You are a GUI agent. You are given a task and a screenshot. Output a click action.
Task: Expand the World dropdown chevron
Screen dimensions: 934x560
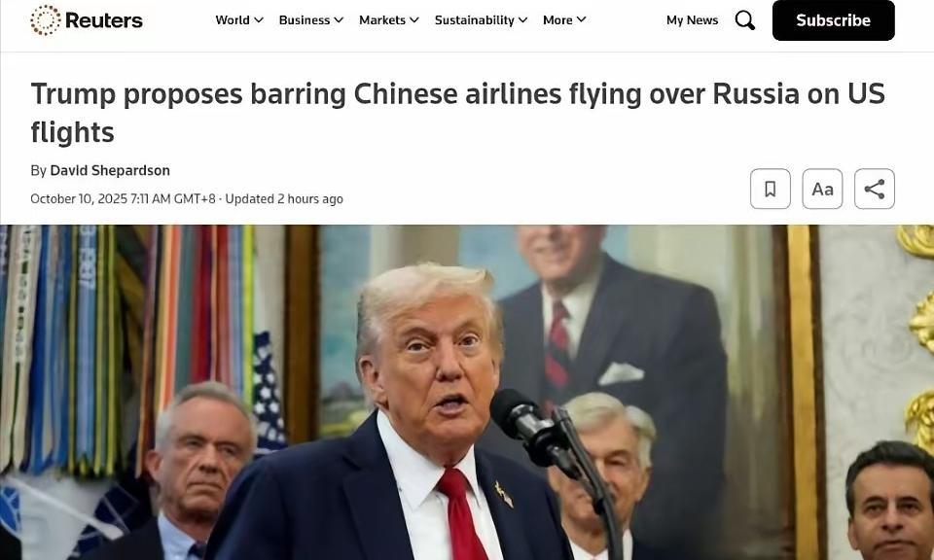tap(259, 20)
